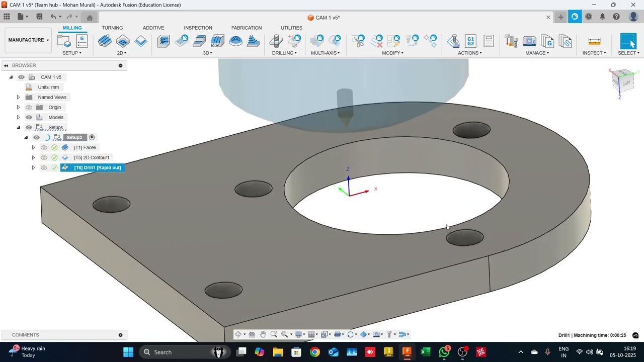Open the MODIFY dropdown menu
Image resolution: width=644 pixels, height=362 pixels.
click(x=392, y=53)
